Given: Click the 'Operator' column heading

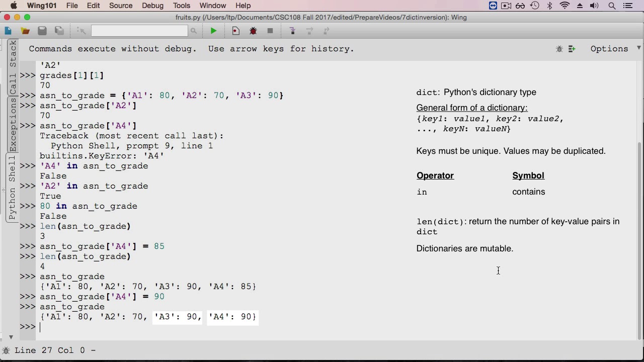Looking at the screenshot, I should 435,175.
